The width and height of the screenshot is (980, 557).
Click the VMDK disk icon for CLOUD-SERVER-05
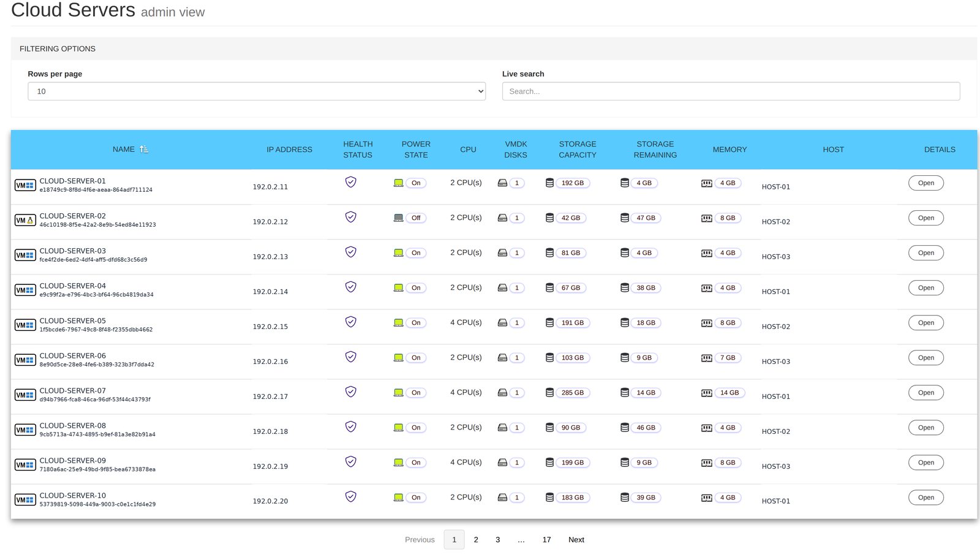click(x=502, y=323)
